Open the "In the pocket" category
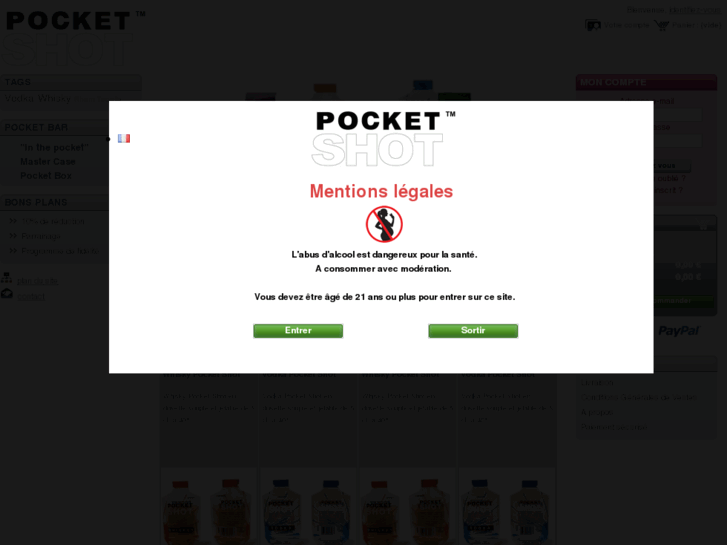This screenshot has width=727, height=545. pos(54,147)
